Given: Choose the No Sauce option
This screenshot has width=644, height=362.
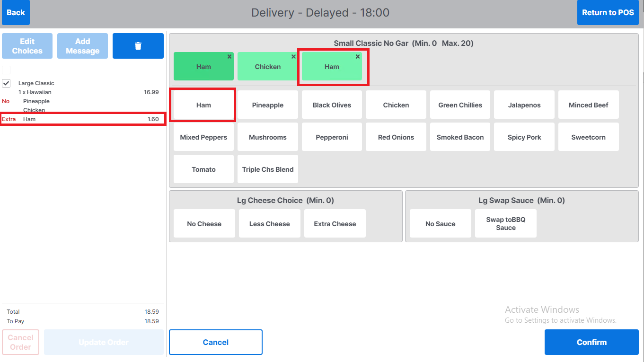Looking at the screenshot, I should (440, 224).
